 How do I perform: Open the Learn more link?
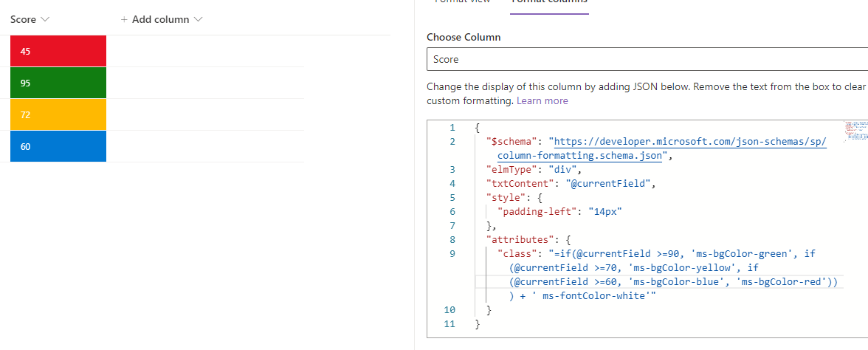(x=542, y=100)
